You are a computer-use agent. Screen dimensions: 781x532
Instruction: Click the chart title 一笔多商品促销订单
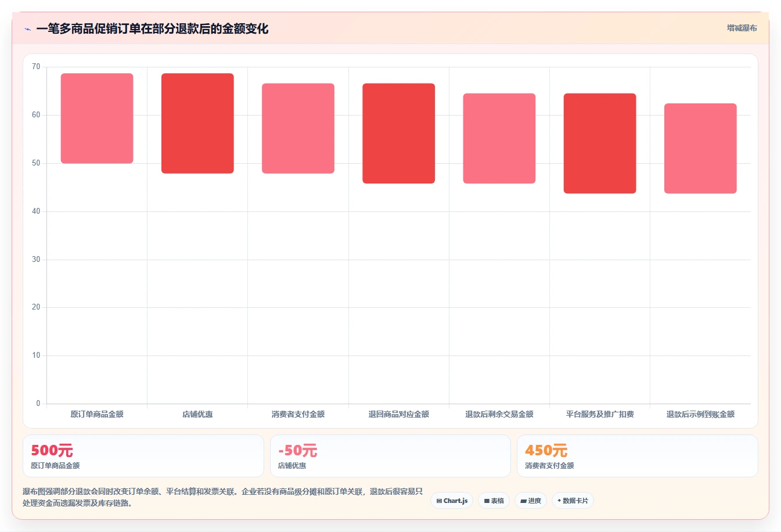tap(152, 28)
